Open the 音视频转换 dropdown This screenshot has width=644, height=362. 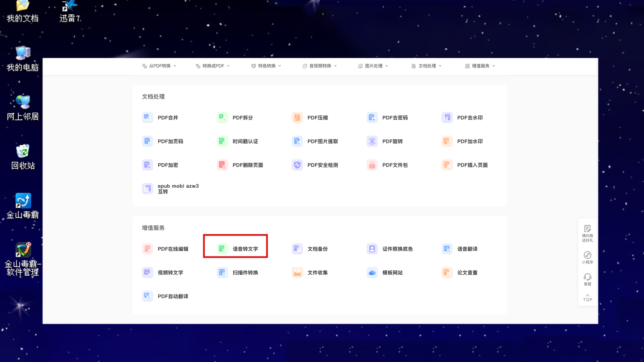320,66
